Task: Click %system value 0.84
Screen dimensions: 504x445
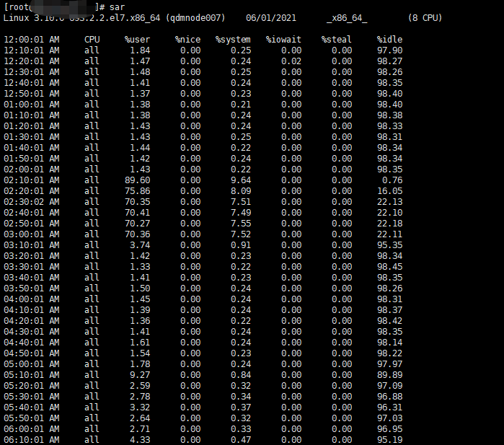Action: pyautogui.click(x=241, y=375)
